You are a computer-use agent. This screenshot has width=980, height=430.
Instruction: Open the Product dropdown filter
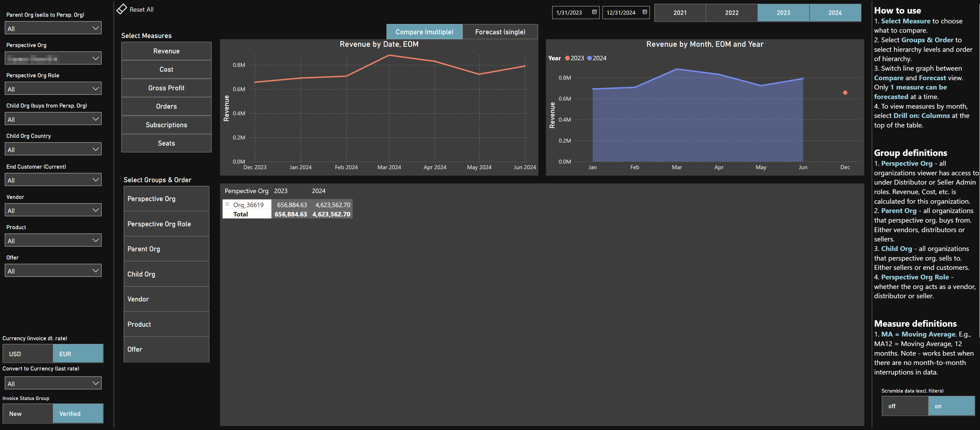(x=53, y=240)
